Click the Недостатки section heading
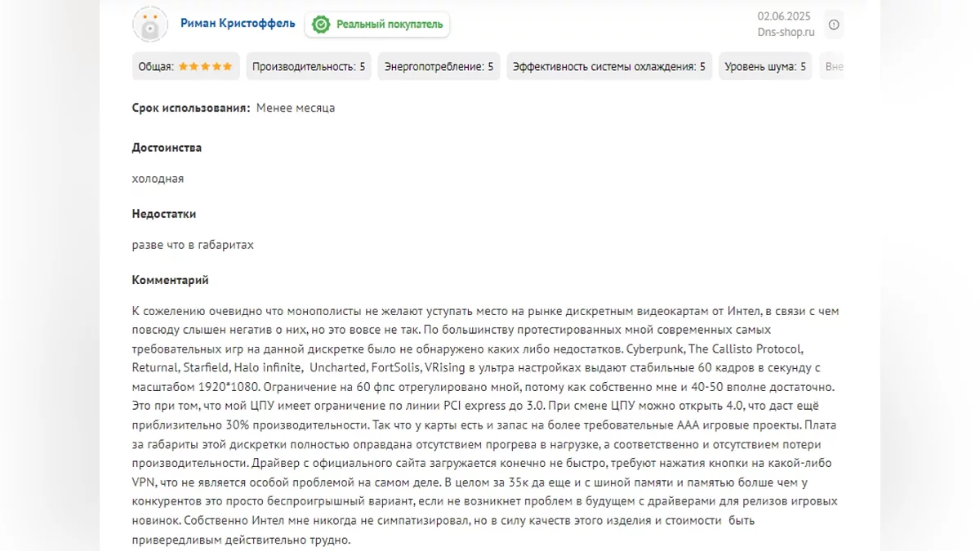 click(164, 214)
